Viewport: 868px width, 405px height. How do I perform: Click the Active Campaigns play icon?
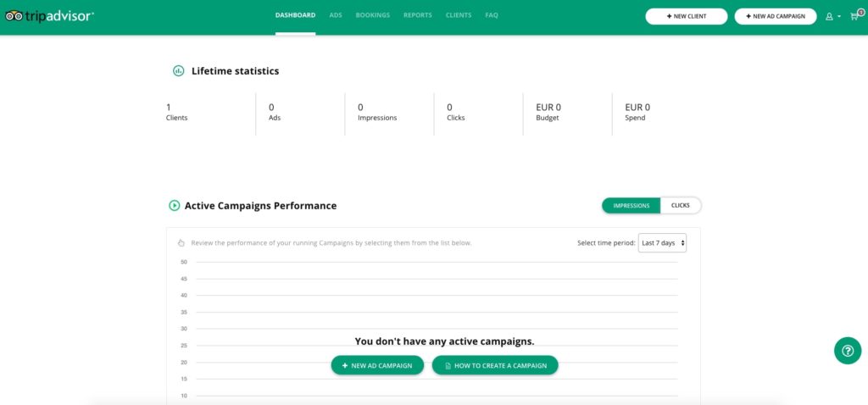175,206
